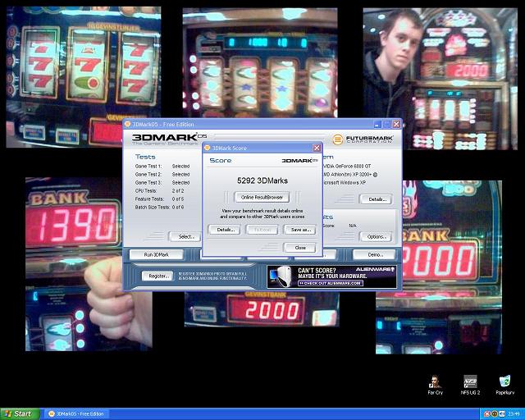
Task: Open the NFS UG 2 desktop shortcut
Action: pyautogui.click(x=470, y=385)
